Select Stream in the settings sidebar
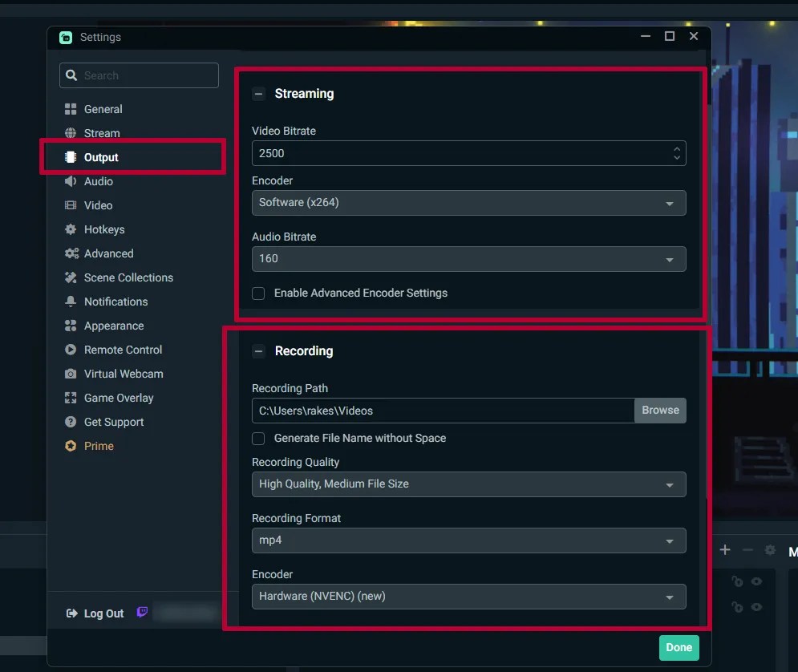The image size is (798, 672). 100,133
